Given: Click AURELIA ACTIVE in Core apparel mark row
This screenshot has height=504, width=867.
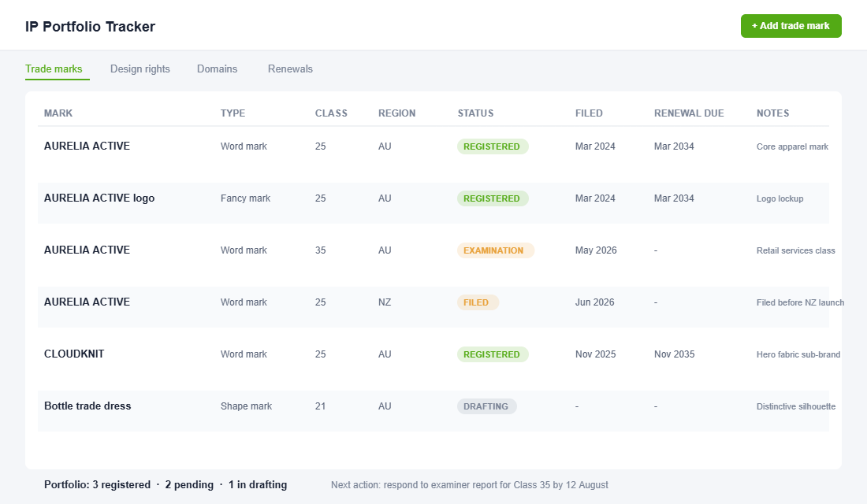Looking at the screenshot, I should pos(87,146).
